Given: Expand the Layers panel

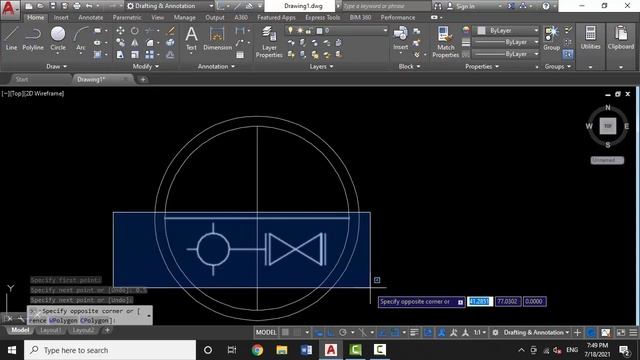Looking at the screenshot, I should (321, 67).
